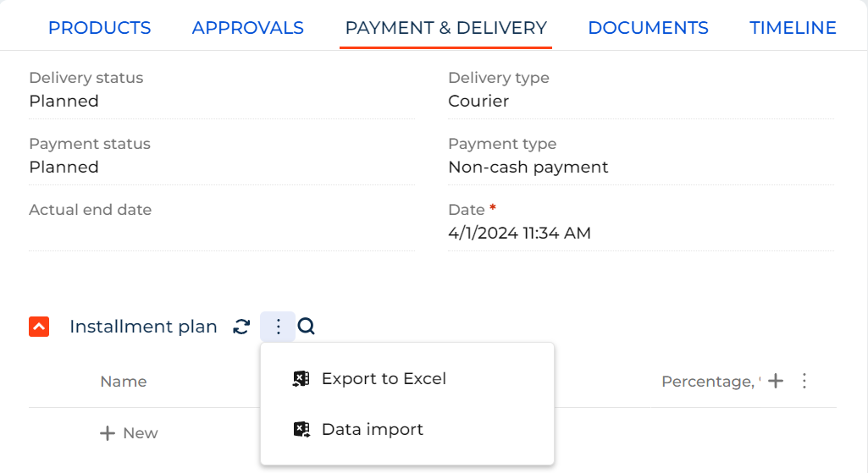
Task: Switch to the Products tab
Action: (100, 28)
